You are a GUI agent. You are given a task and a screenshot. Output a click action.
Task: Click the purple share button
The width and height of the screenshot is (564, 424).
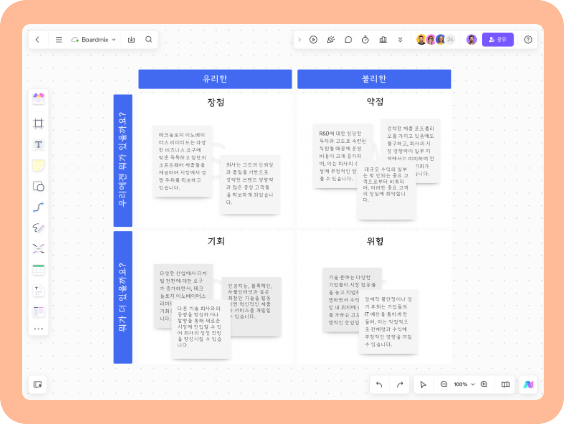point(497,40)
